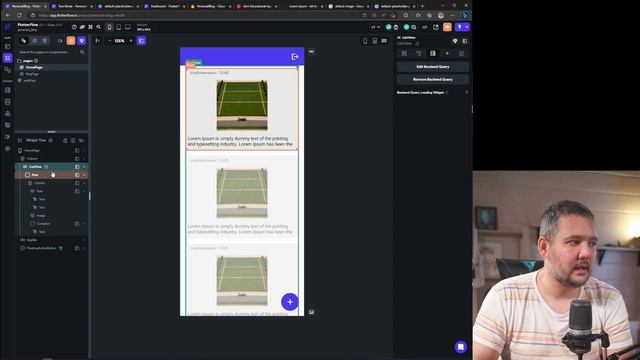The image size is (640, 360).
Task: Click Remove Backend Query button
Action: pos(433,80)
